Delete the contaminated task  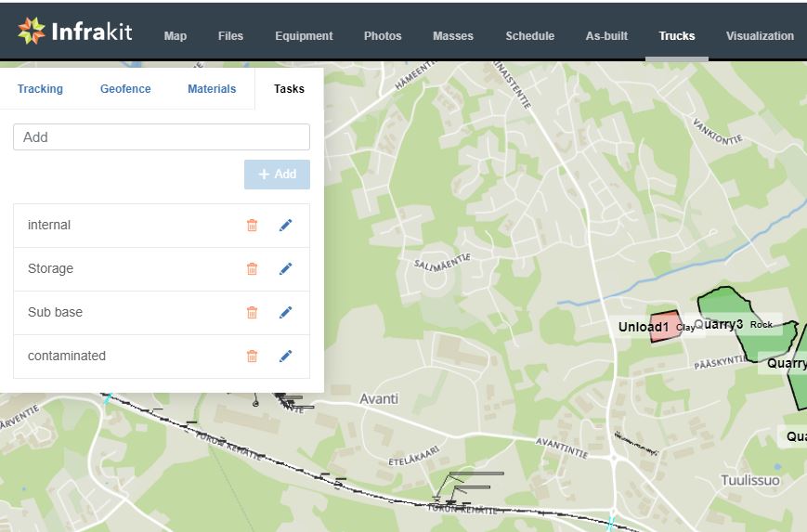253,356
